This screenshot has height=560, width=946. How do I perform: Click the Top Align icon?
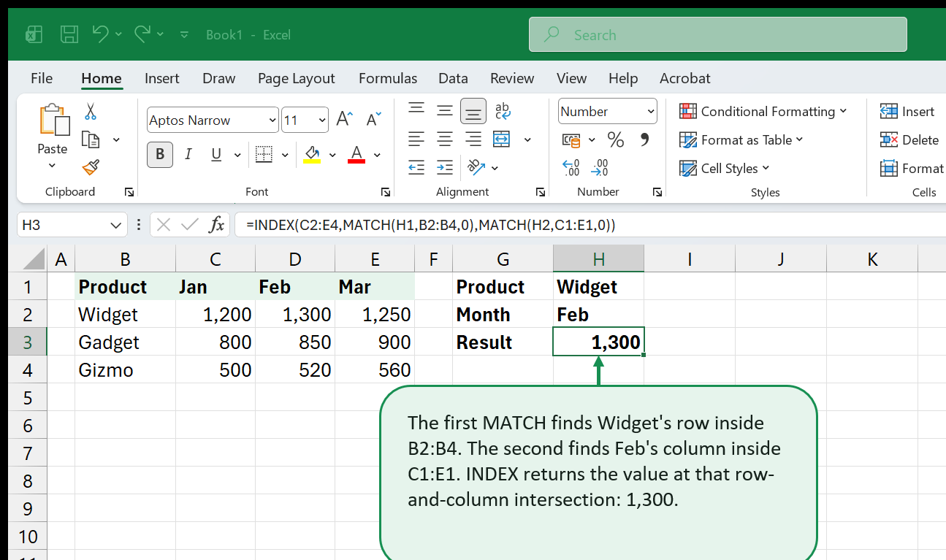416,110
